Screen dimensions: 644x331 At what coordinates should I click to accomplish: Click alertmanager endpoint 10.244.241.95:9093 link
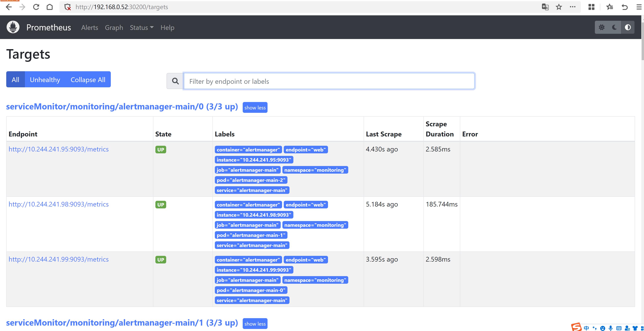coord(58,149)
